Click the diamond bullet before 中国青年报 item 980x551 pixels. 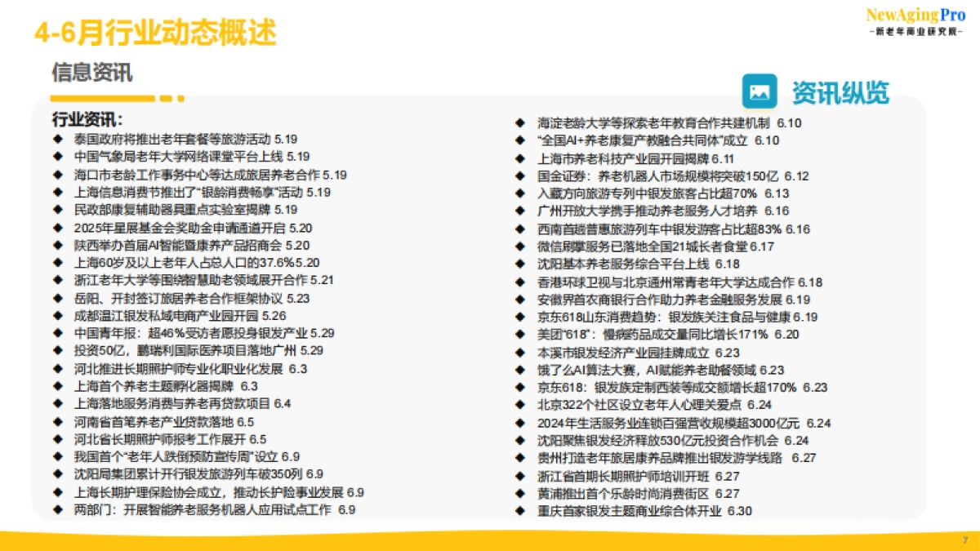tap(57, 333)
